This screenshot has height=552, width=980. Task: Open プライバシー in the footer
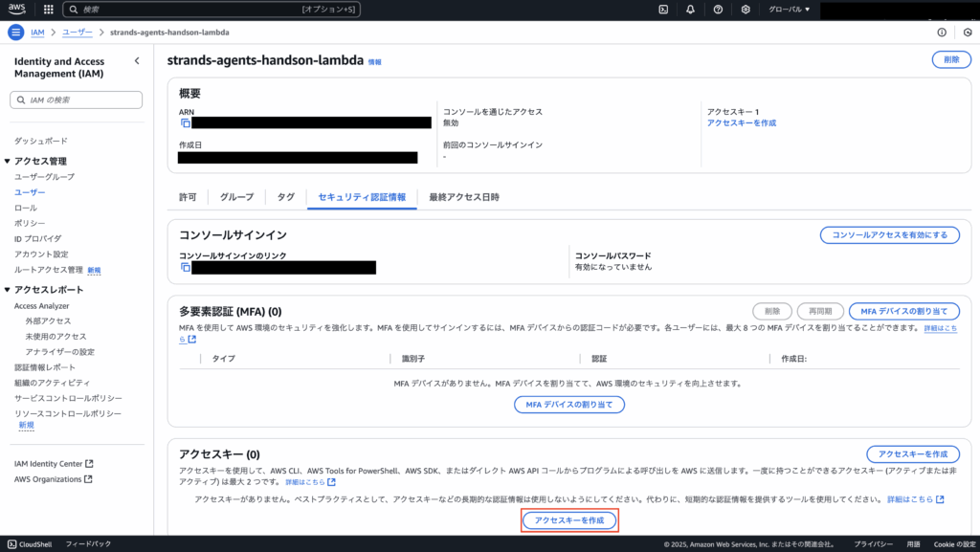coord(873,544)
